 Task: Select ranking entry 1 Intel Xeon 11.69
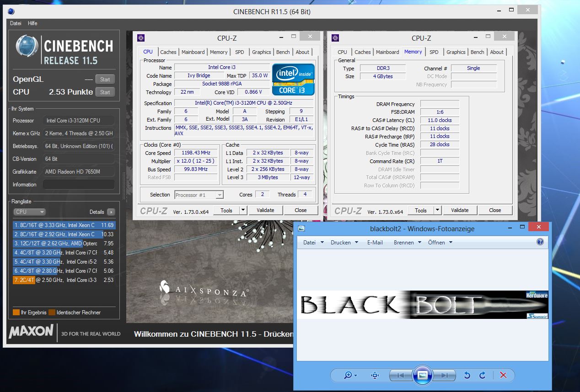coord(64,225)
